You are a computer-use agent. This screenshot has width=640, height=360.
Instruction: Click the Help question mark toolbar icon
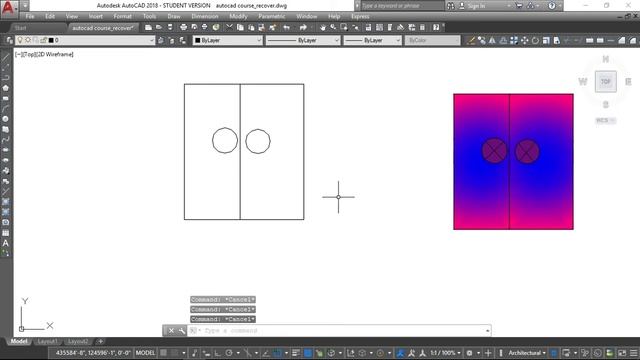coord(436,27)
